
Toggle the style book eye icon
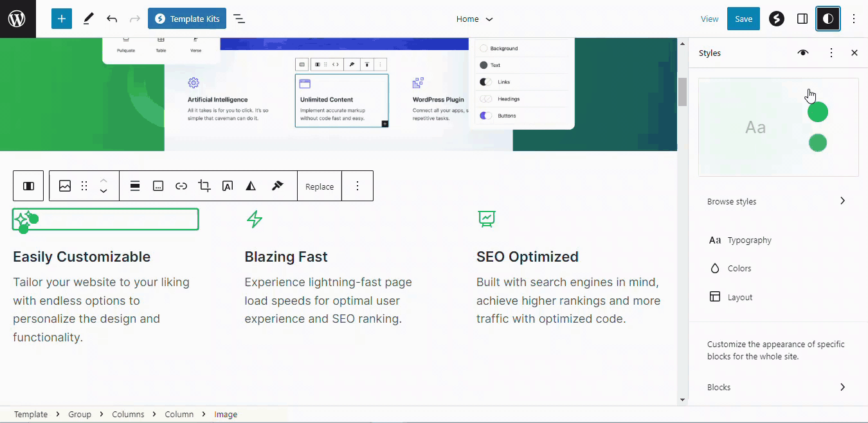pyautogui.click(x=803, y=53)
